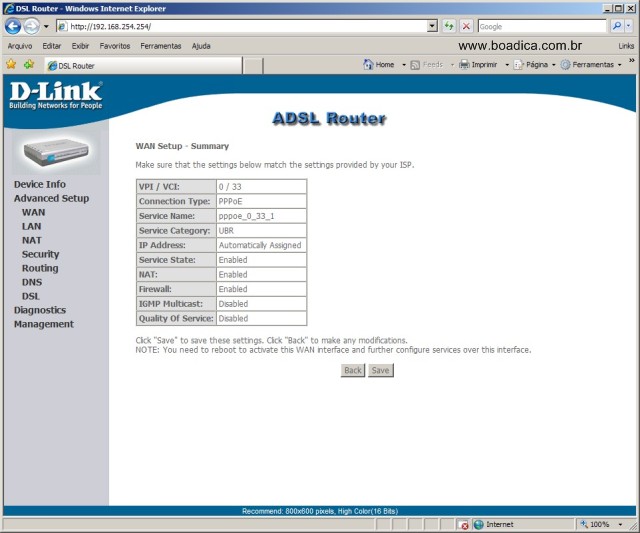The height and width of the screenshot is (533, 640).
Task: Open the search provider options dropdown
Action: (629, 27)
